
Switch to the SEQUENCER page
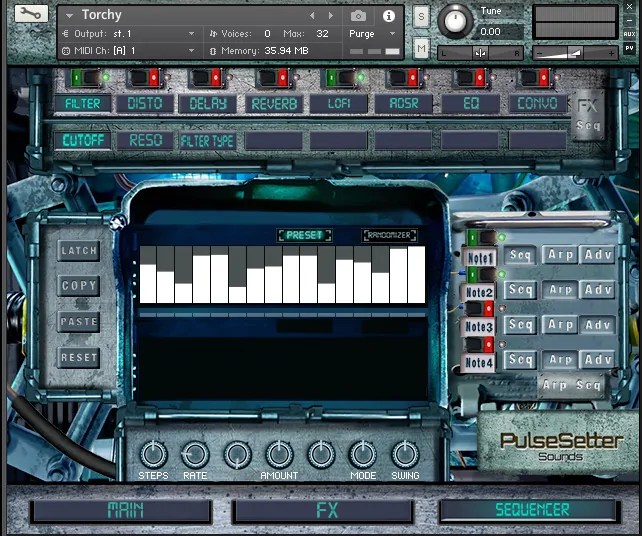click(x=530, y=510)
